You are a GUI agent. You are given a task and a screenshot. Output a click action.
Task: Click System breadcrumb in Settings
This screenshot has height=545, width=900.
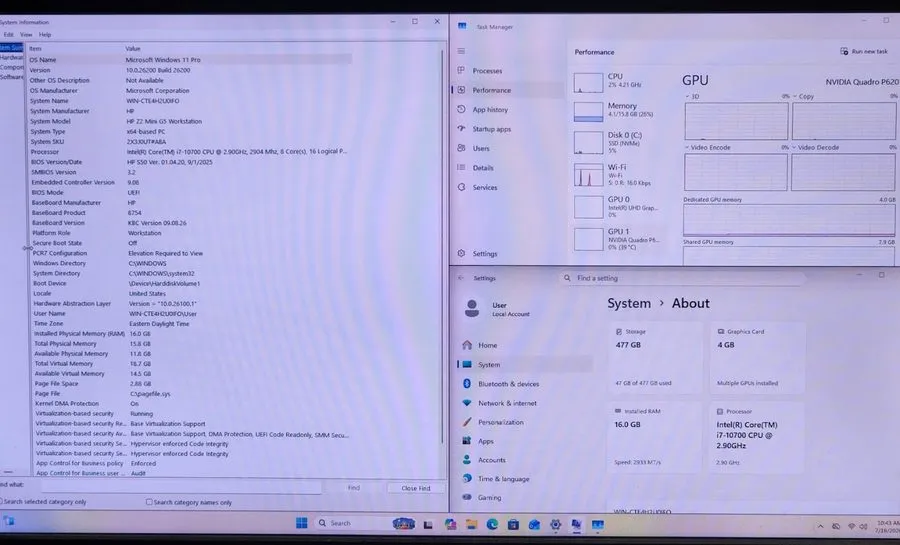[629, 303]
